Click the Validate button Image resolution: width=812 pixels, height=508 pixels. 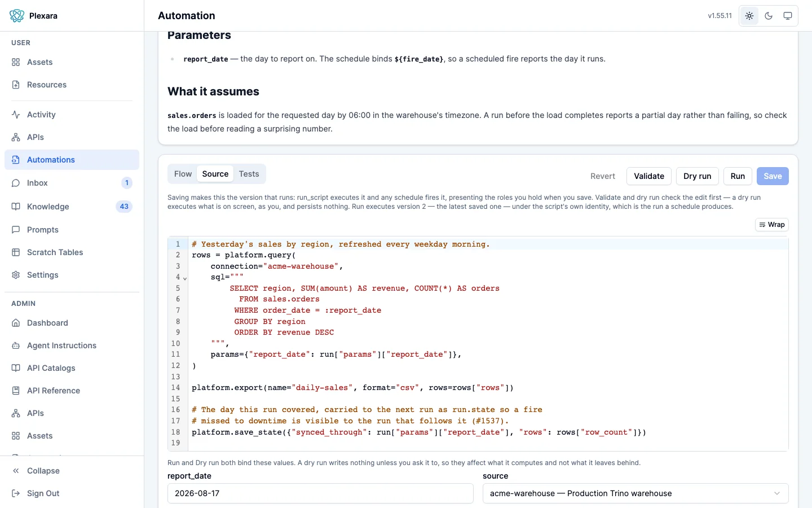pyautogui.click(x=649, y=176)
